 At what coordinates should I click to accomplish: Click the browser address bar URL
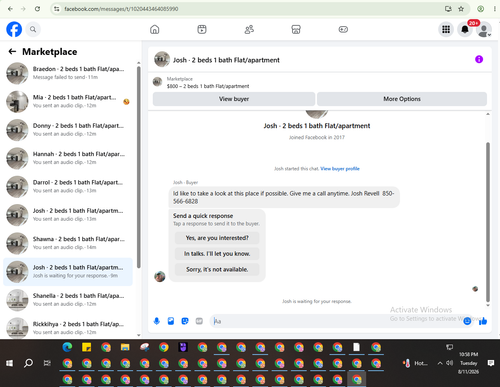(x=121, y=9)
